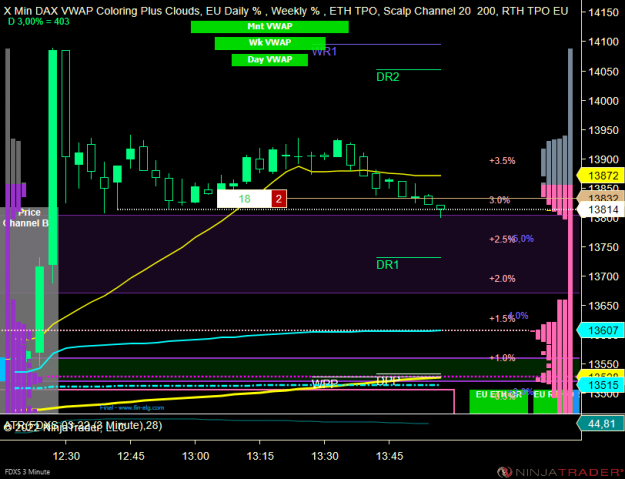Click the white box showing 18
Viewport: 625px width, 479px height.
[244, 198]
